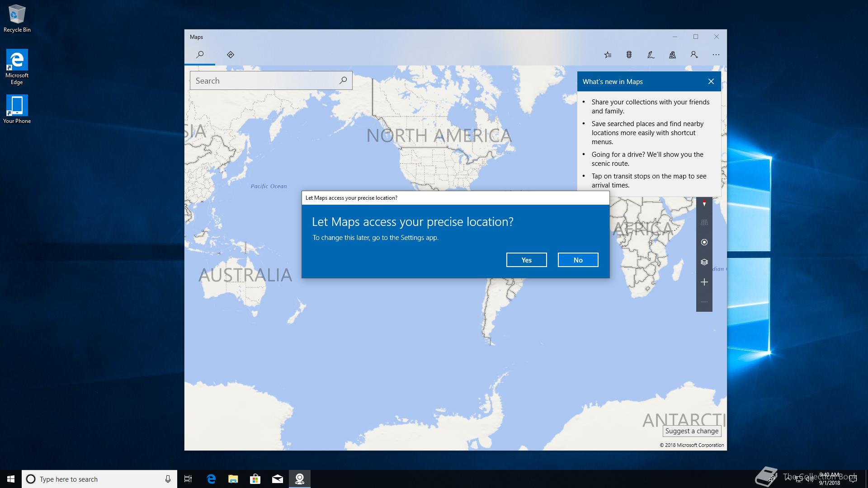868x488 pixels.
Task: Open the Search tab in Maps
Action: [x=200, y=55]
